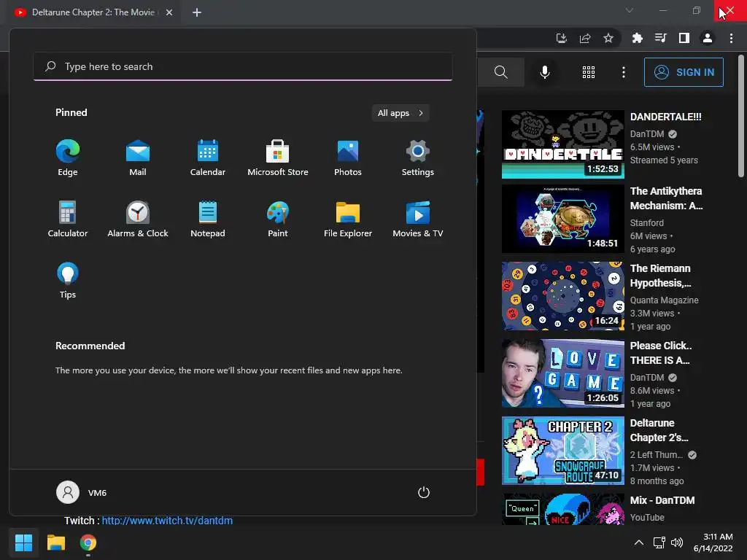Open the LOVE GAME video thumbnail
The height and width of the screenshot is (560, 747).
[563, 373]
